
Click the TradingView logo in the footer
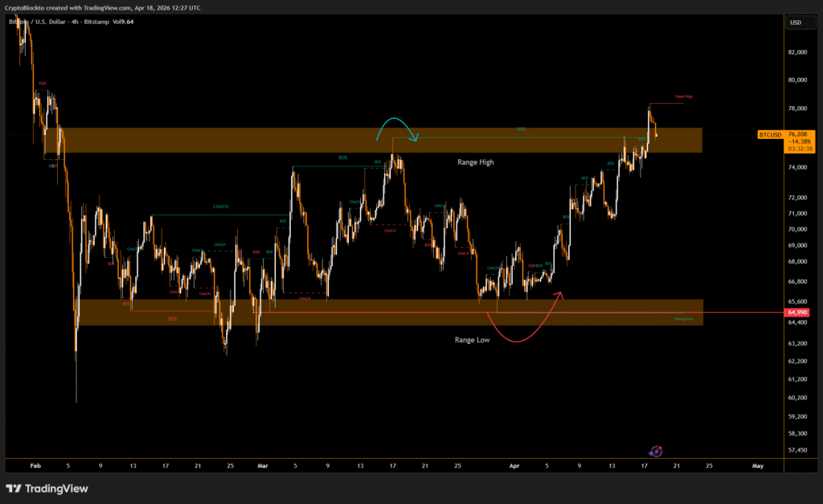pyautogui.click(x=47, y=488)
